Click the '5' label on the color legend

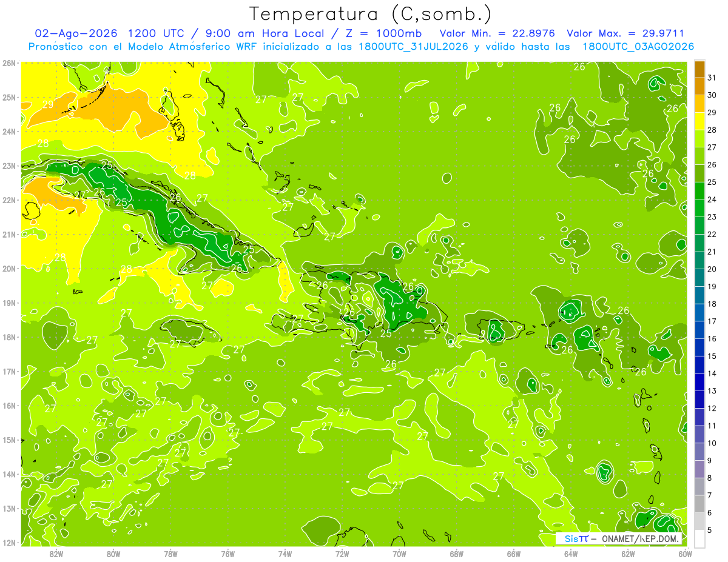click(x=710, y=530)
